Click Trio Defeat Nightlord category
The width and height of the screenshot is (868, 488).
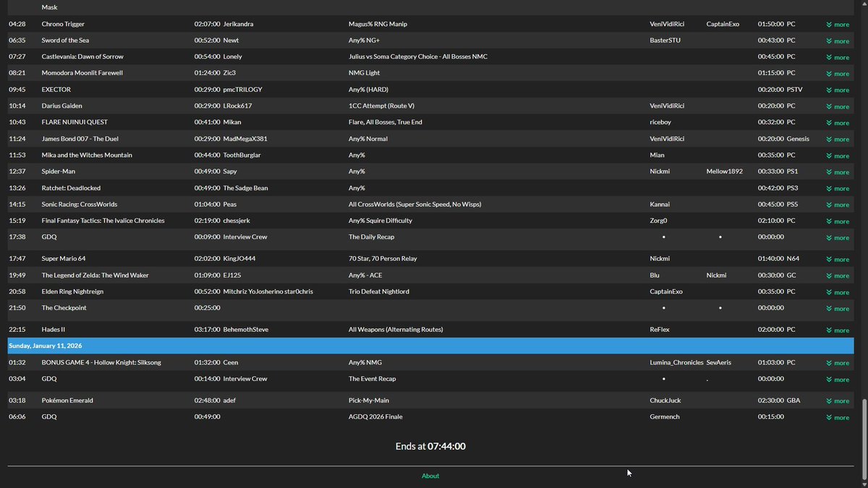click(379, 291)
